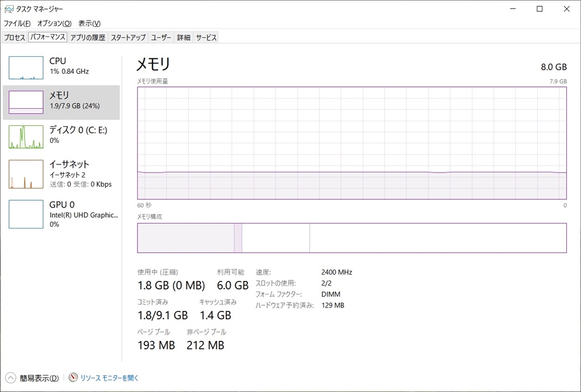Open the リソース モニターを開く link
Viewport: 581px width, 392px height.
109,378
